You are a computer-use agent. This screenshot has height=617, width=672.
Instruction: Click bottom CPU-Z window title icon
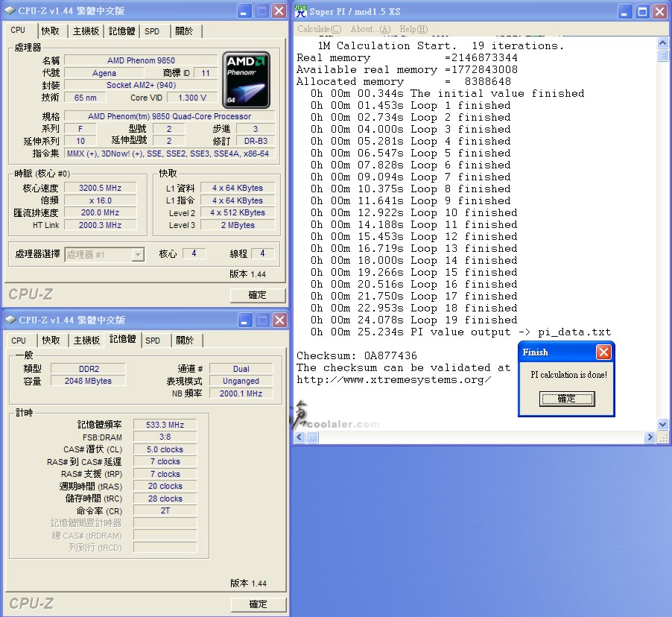click(x=10, y=320)
